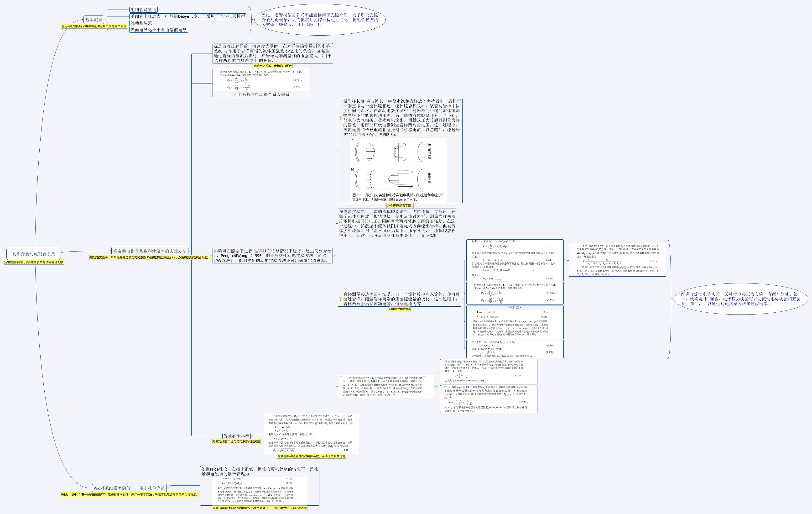Click label 两个系数与电动耦合系数关系

261,94
